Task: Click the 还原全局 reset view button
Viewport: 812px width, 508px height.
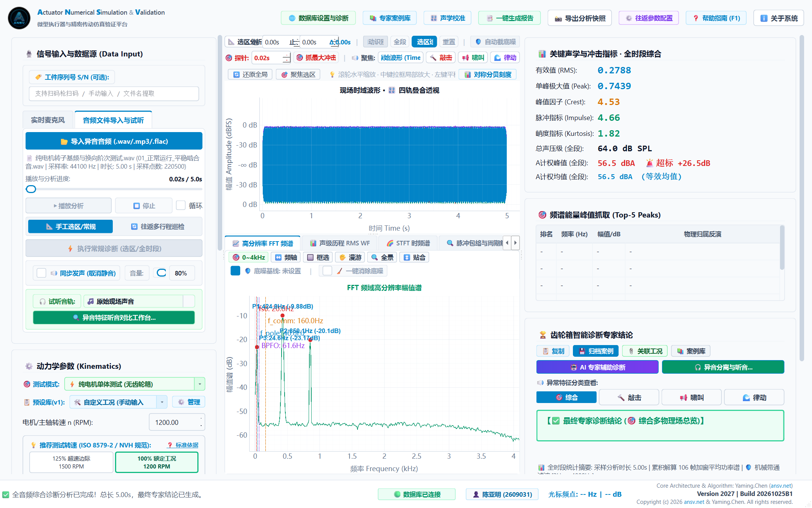Action: pyautogui.click(x=250, y=75)
